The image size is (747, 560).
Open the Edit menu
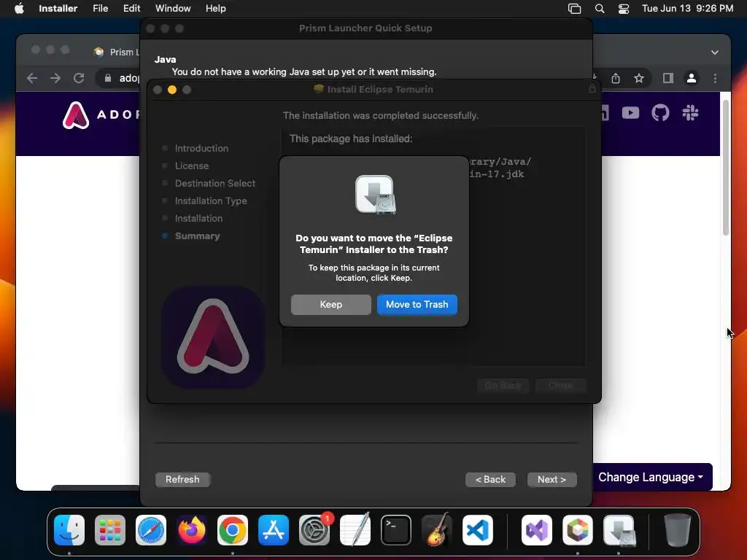(131, 8)
